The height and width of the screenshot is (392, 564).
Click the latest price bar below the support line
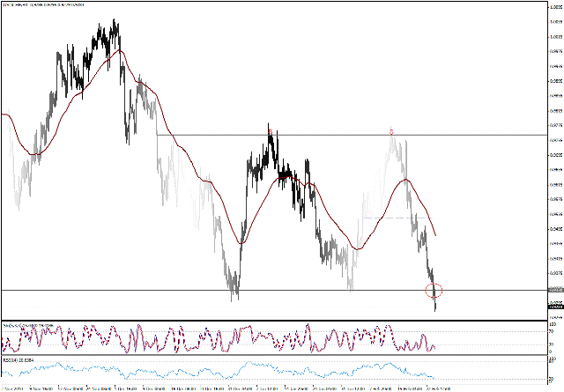(434, 305)
